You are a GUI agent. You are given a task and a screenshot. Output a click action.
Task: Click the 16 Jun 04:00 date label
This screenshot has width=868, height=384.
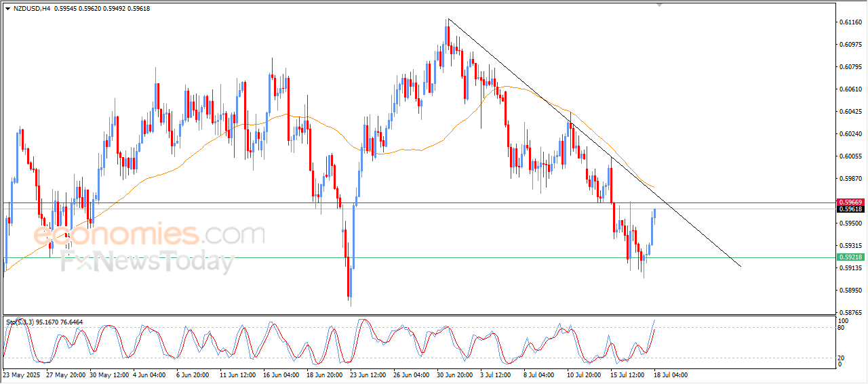click(282, 375)
